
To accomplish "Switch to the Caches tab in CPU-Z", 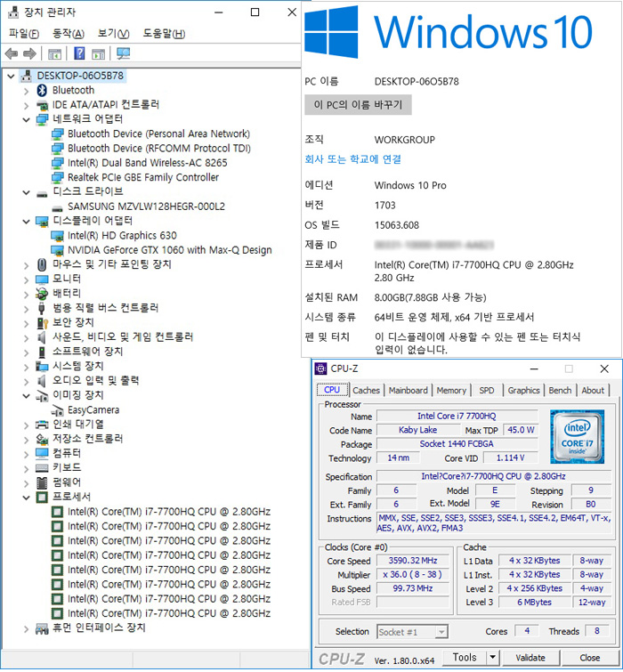I will click(x=366, y=391).
